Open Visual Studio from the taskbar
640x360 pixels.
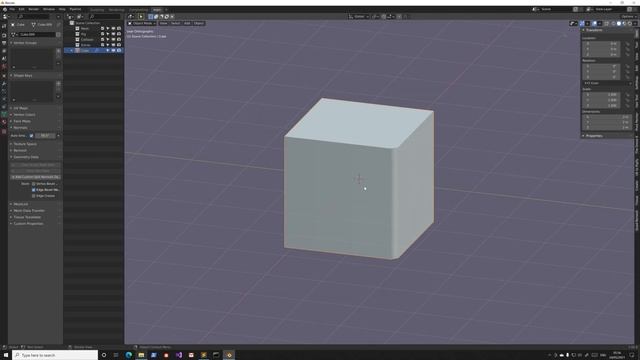point(179,355)
